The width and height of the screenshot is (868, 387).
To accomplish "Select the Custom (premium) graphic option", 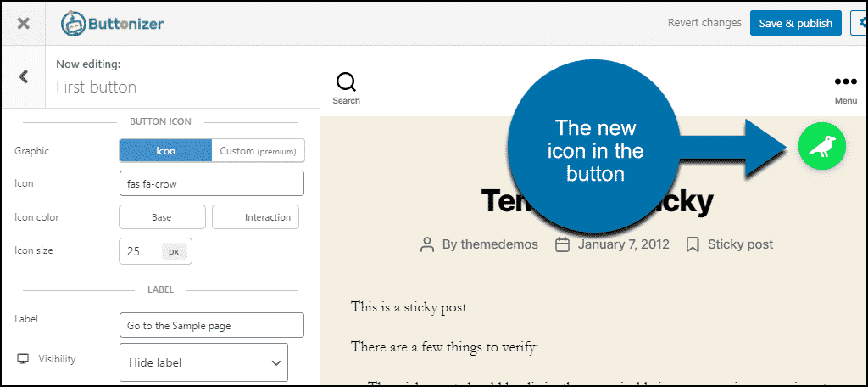I will (258, 151).
